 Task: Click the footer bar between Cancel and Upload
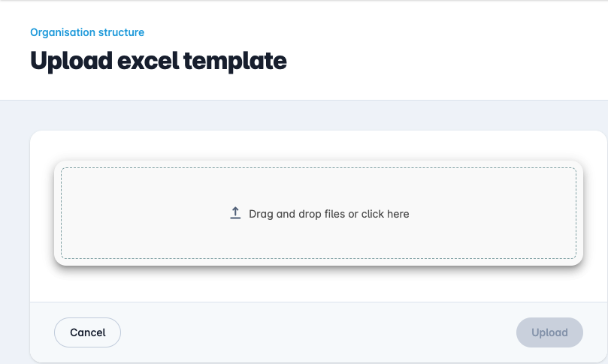(x=316, y=332)
